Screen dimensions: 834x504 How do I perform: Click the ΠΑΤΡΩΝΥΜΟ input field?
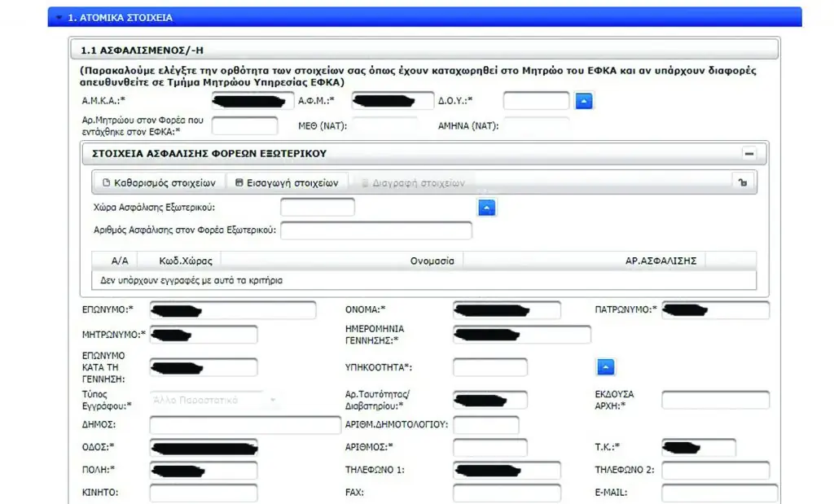tap(715, 310)
